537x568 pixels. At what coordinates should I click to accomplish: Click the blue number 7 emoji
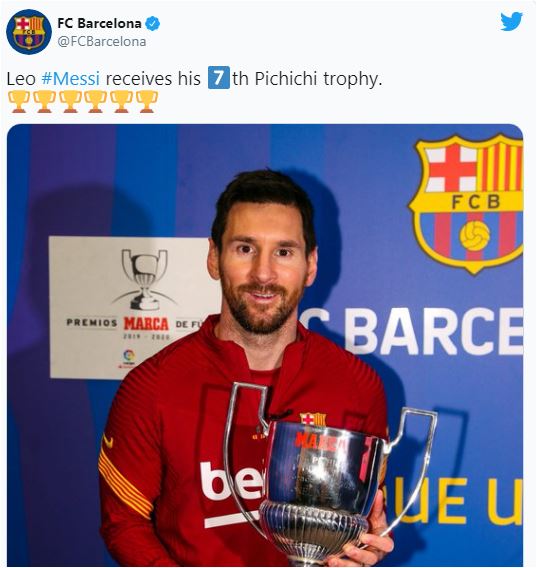[x=218, y=78]
